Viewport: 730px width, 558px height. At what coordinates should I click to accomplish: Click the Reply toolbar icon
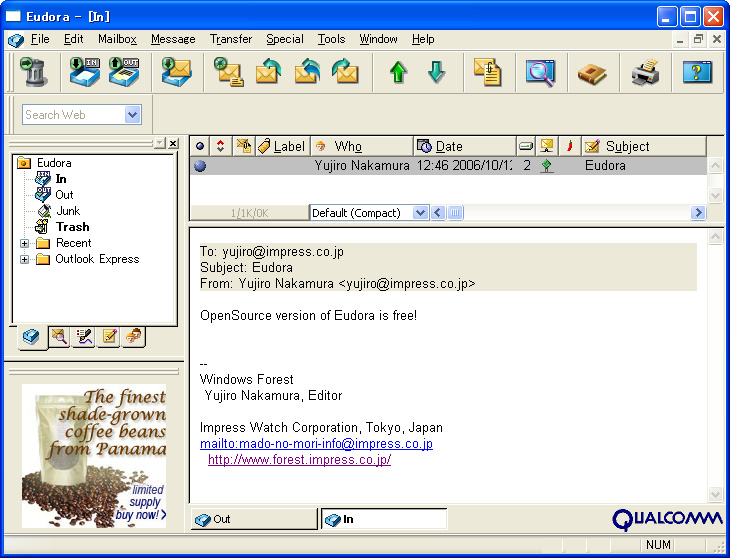268,72
